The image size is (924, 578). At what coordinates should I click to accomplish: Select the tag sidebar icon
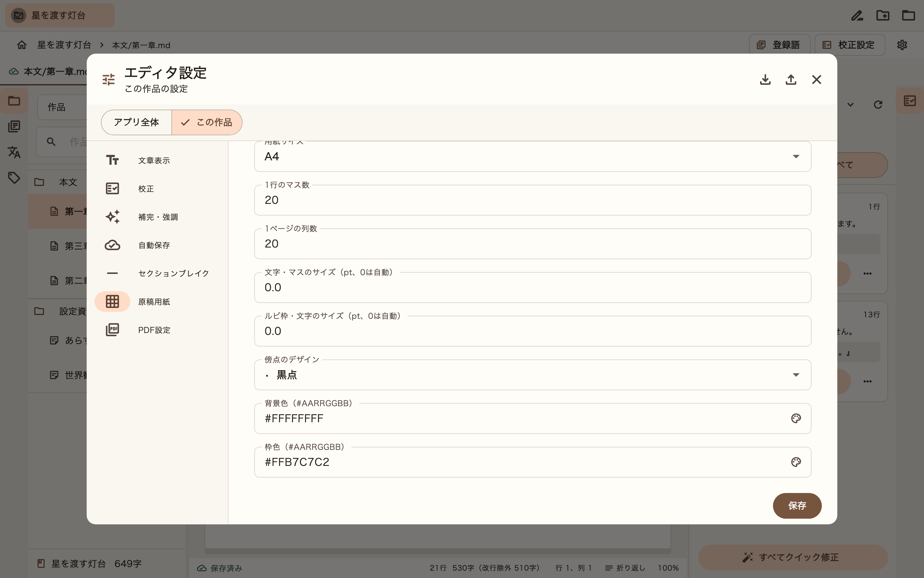coord(14,178)
